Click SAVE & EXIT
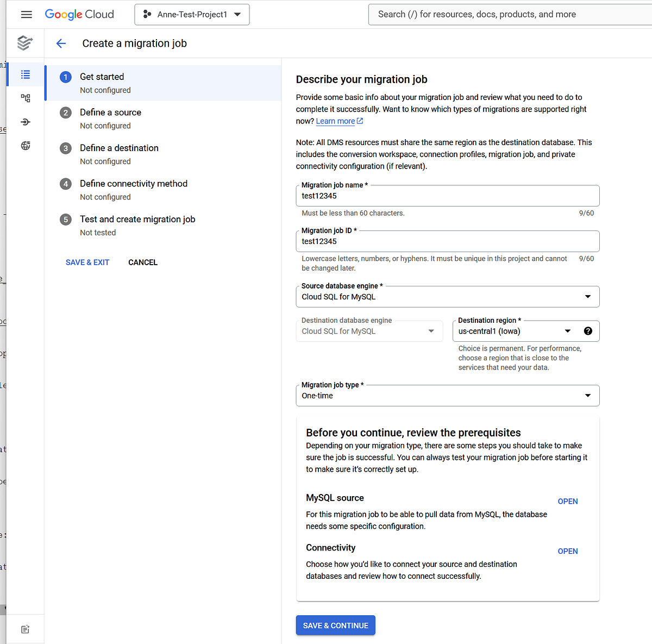The height and width of the screenshot is (644, 652). [x=87, y=262]
